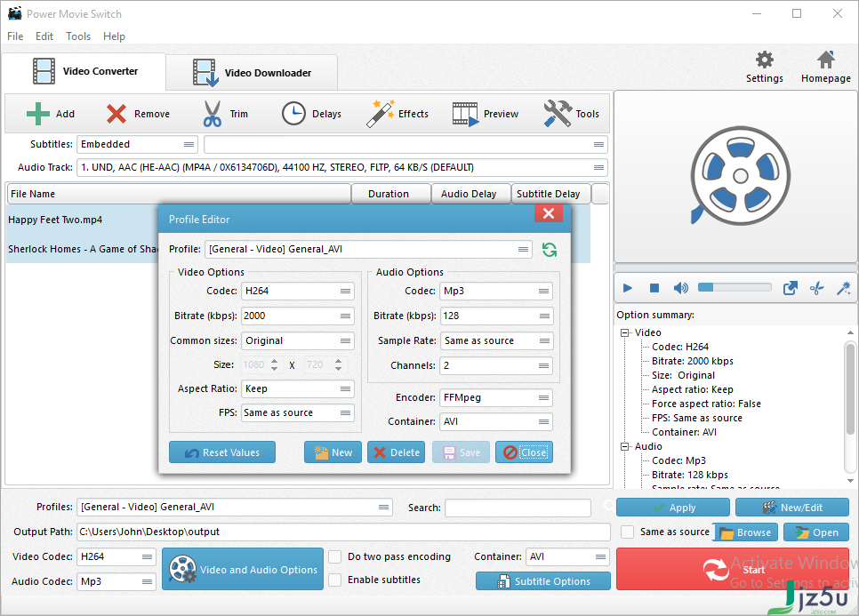This screenshot has height=616, width=859.
Task: Open the Encoder FFMpeg dropdown
Action: (x=496, y=398)
